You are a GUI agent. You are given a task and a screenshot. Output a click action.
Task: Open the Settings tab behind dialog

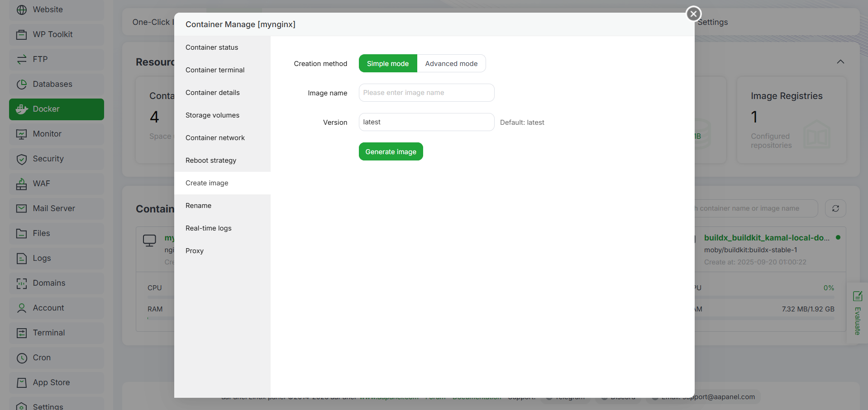pyautogui.click(x=713, y=22)
